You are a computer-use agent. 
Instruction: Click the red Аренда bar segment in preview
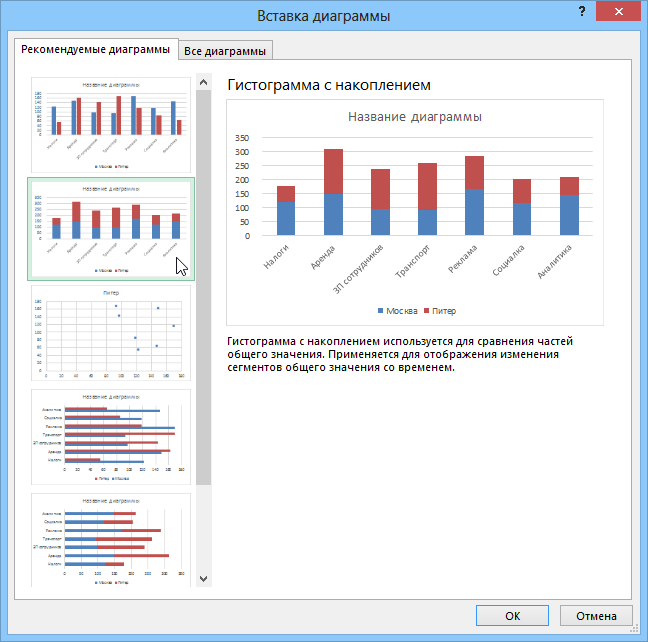(x=333, y=172)
